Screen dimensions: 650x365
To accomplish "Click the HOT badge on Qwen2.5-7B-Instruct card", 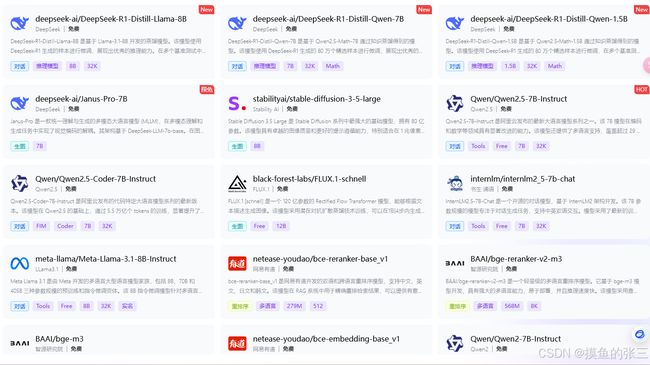I will [x=642, y=90].
